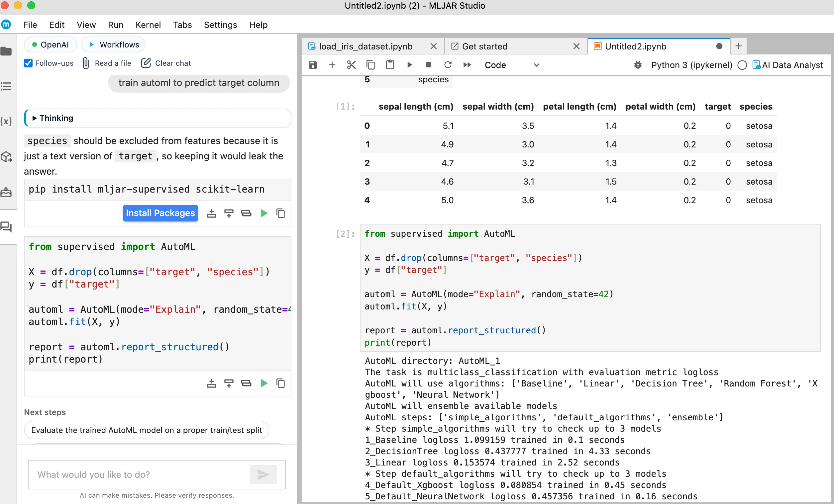Replace cell with pip install snippet icon

coord(246,213)
